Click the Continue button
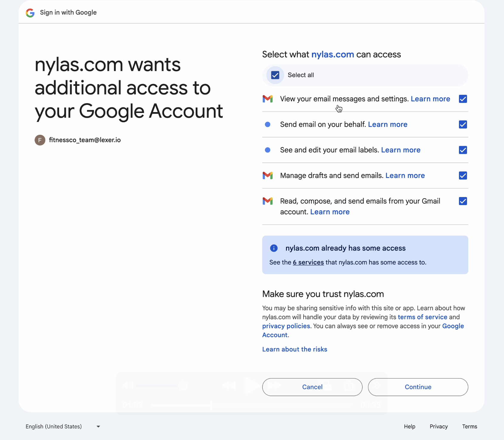The height and width of the screenshot is (440, 504). tap(418, 387)
